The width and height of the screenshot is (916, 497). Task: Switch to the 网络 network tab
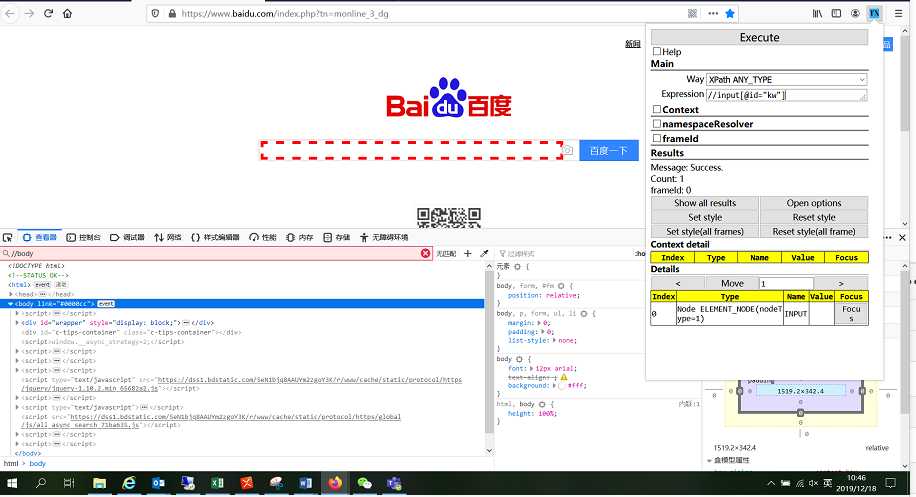click(168, 238)
